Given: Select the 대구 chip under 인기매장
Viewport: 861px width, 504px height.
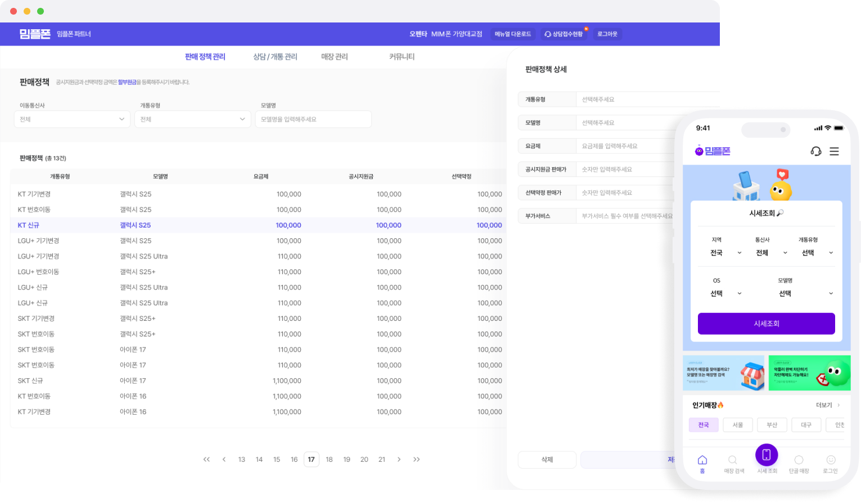Looking at the screenshot, I should click(x=806, y=425).
